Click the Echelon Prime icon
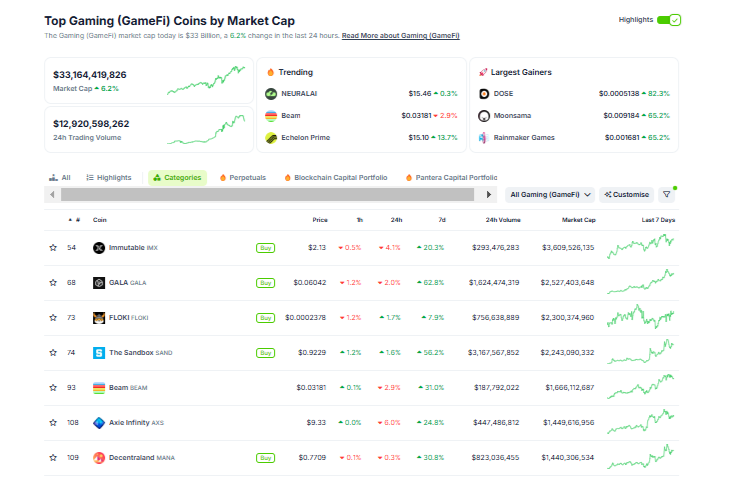The height and width of the screenshot is (477, 729). tap(271, 138)
